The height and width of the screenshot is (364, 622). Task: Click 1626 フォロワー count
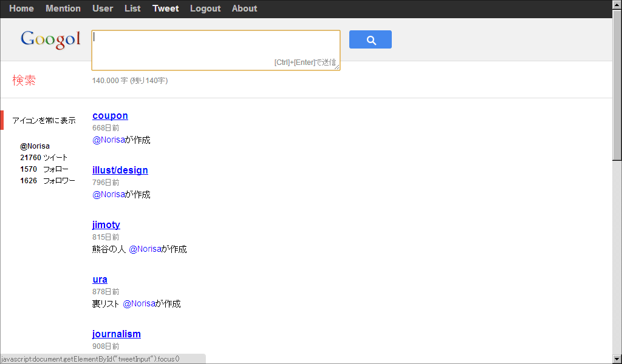pyautogui.click(x=47, y=181)
